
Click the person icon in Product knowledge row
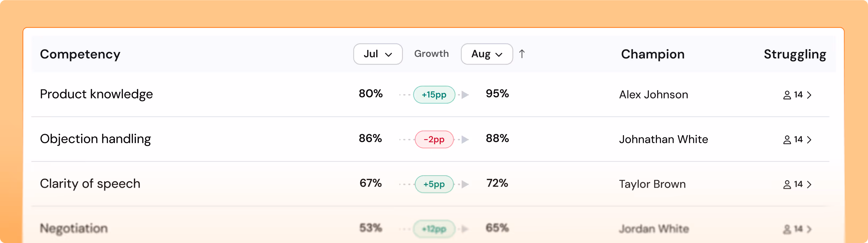787,95
